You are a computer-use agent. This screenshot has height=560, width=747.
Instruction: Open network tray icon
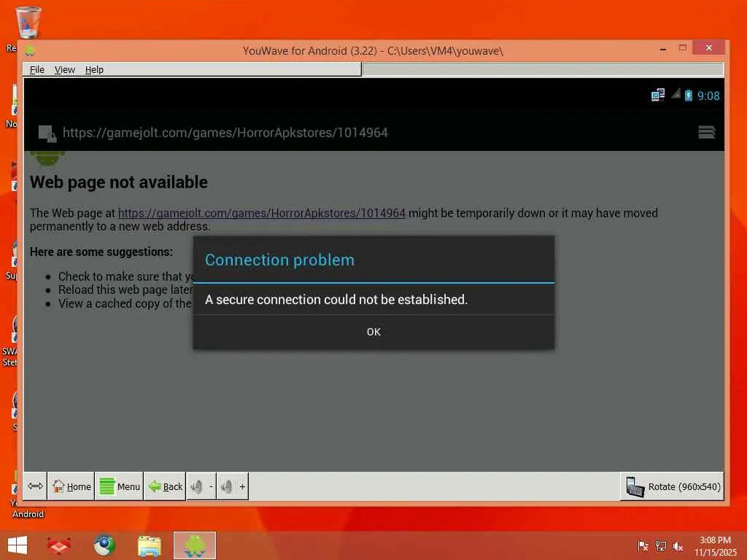pyautogui.click(x=660, y=546)
